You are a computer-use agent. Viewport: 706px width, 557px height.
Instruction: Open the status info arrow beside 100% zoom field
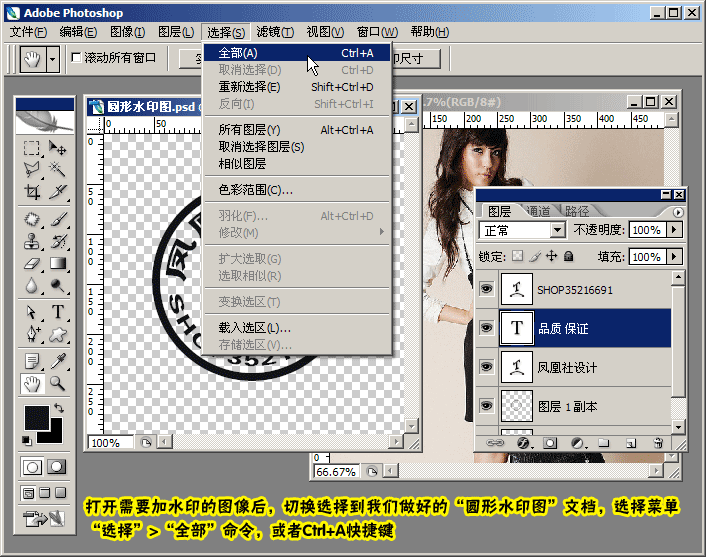pyautogui.click(x=146, y=443)
